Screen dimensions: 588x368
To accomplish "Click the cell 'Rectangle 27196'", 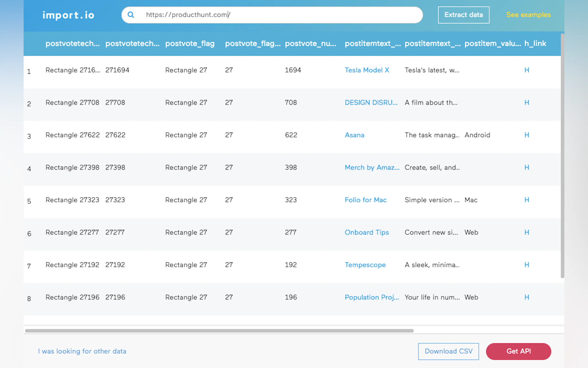I will [72, 297].
